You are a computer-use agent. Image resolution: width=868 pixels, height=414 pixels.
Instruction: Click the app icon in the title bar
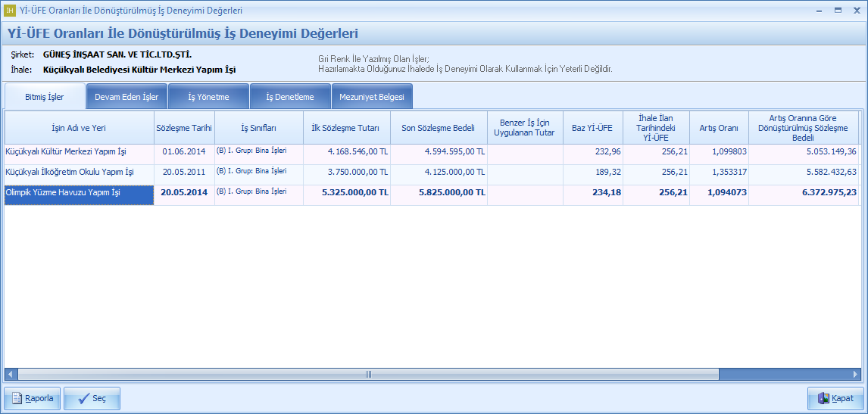click(x=10, y=11)
